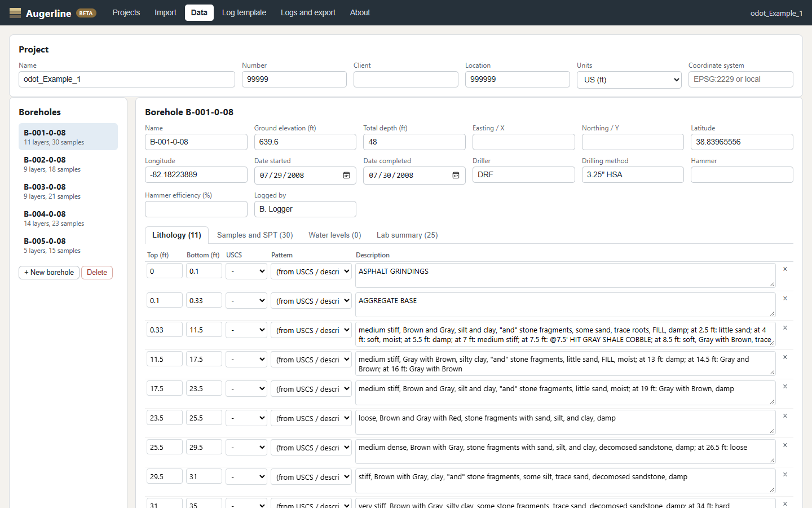
Task: Delete the layer row starting at 23.5 ft
Action: click(x=785, y=416)
